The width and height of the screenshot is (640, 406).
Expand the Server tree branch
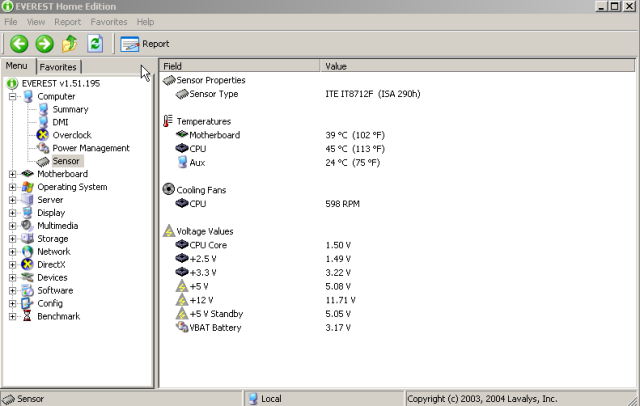pos(13,200)
